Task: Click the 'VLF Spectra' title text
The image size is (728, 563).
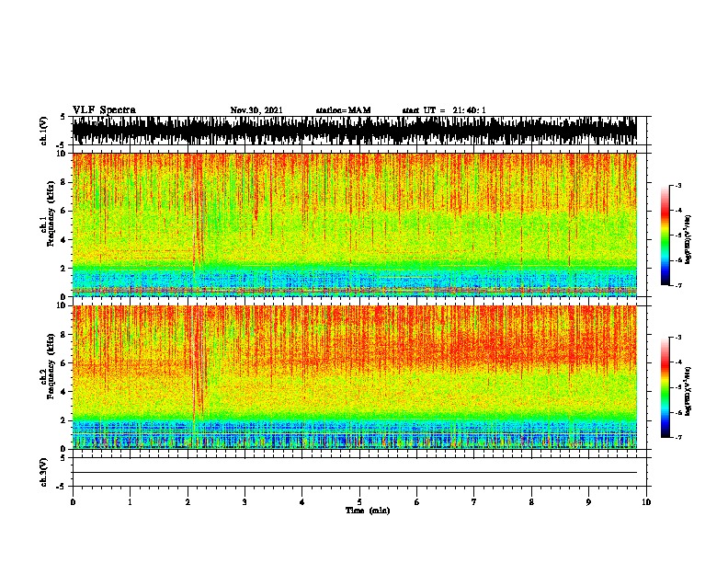Action: 104,110
